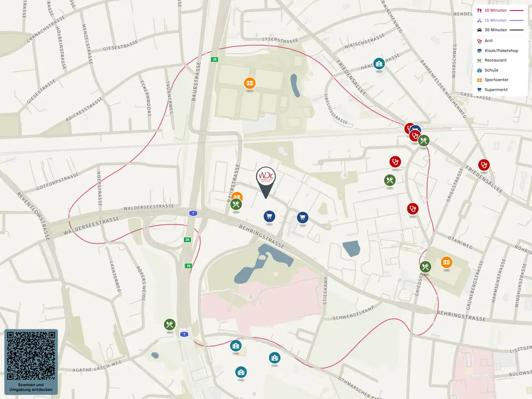Click the 'REVENTLOWSTRASSE' street label

point(34,216)
